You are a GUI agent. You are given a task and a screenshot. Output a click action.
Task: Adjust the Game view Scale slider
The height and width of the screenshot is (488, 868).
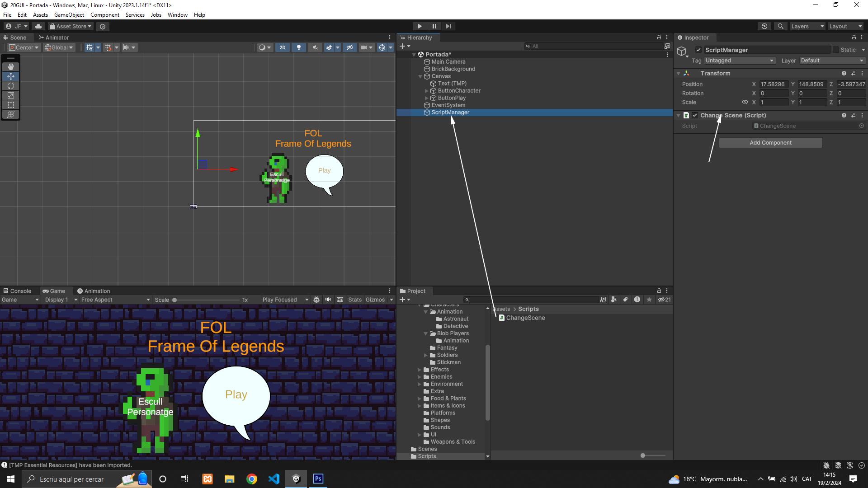175,300
